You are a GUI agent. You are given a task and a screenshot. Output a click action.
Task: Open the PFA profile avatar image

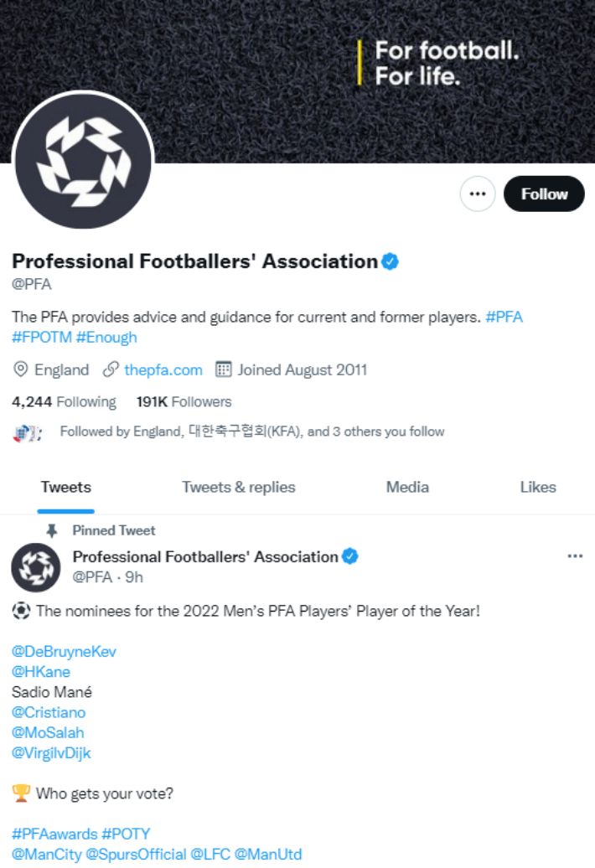coord(81,158)
